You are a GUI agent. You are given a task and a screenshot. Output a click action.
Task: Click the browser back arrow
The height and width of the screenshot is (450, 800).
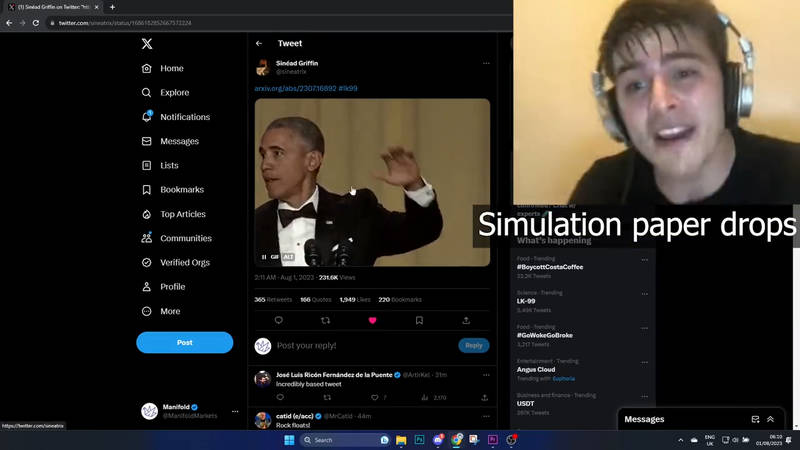tap(9, 23)
